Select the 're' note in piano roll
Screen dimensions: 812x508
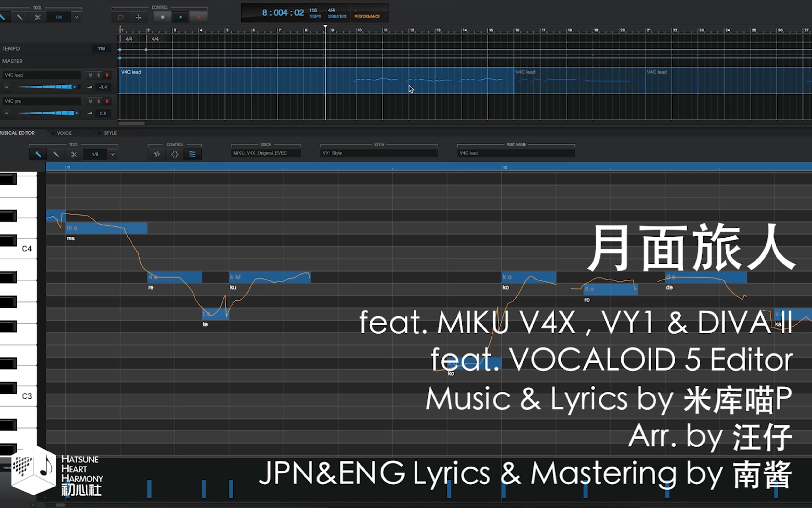[x=174, y=278]
